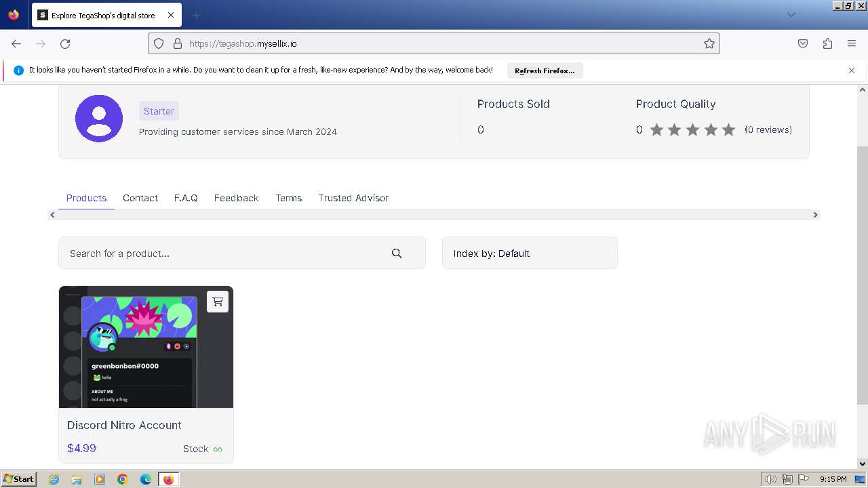This screenshot has width=868, height=488.
Task: Click the first rating star
Action: pos(656,129)
